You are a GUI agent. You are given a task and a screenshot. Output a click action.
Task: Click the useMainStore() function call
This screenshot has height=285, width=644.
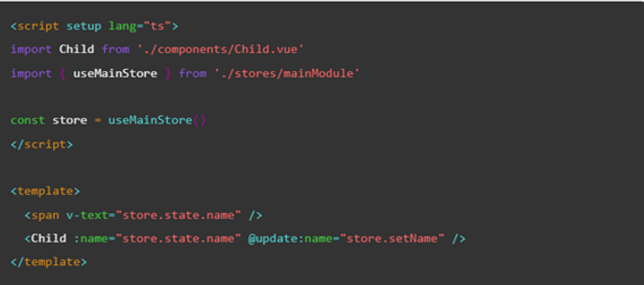pos(157,120)
